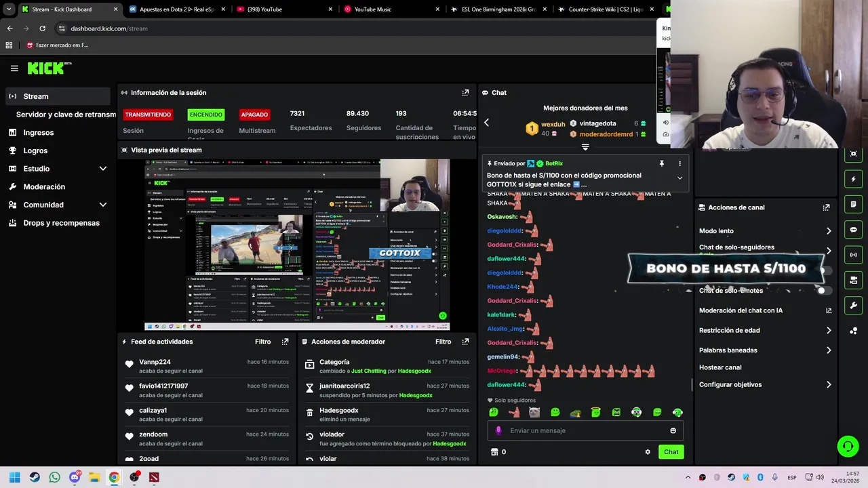Expand the Comunidad sidebar section
The image size is (868, 488).
[x=103, y=205]
